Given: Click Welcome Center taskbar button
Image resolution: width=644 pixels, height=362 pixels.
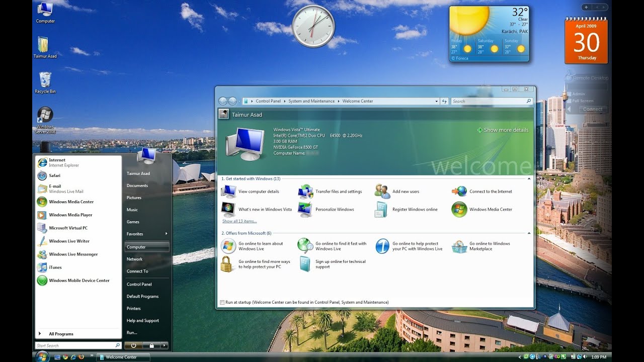Looking at the screenshot, I should tap(124, 357).
